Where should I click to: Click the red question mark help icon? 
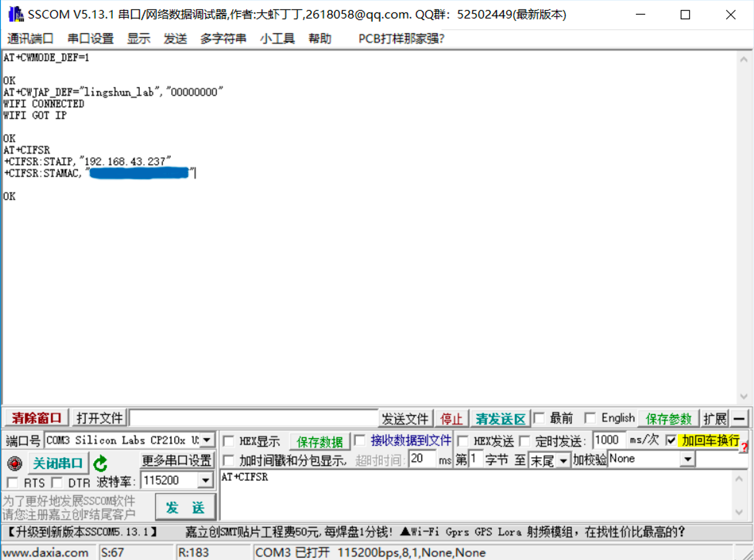point(744,447)
